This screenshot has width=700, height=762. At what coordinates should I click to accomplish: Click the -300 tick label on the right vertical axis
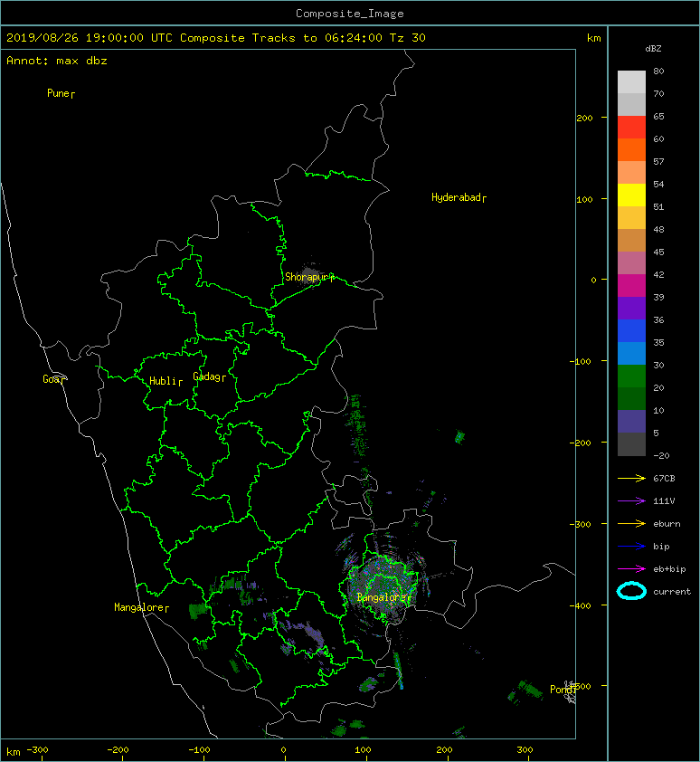tap(581, 524)
